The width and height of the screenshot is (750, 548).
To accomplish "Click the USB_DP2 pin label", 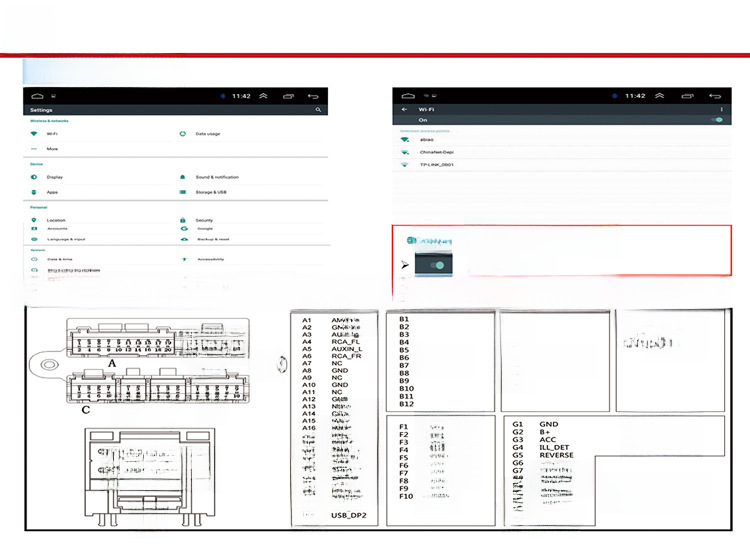I will [349, 515].
